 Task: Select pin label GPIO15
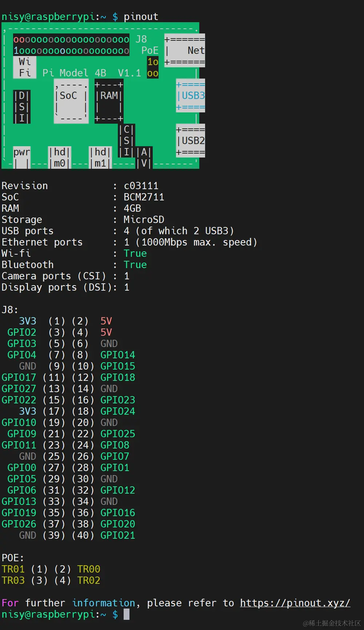[118, 366]
